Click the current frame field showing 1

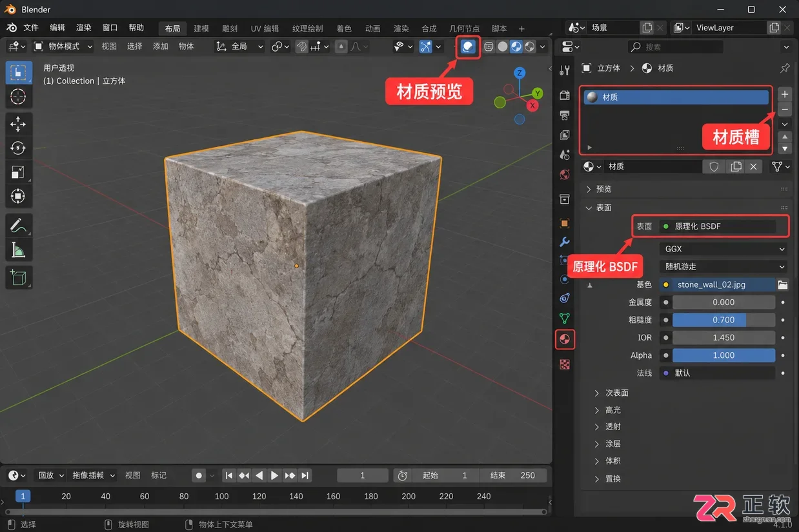click(x=363, y=475)
